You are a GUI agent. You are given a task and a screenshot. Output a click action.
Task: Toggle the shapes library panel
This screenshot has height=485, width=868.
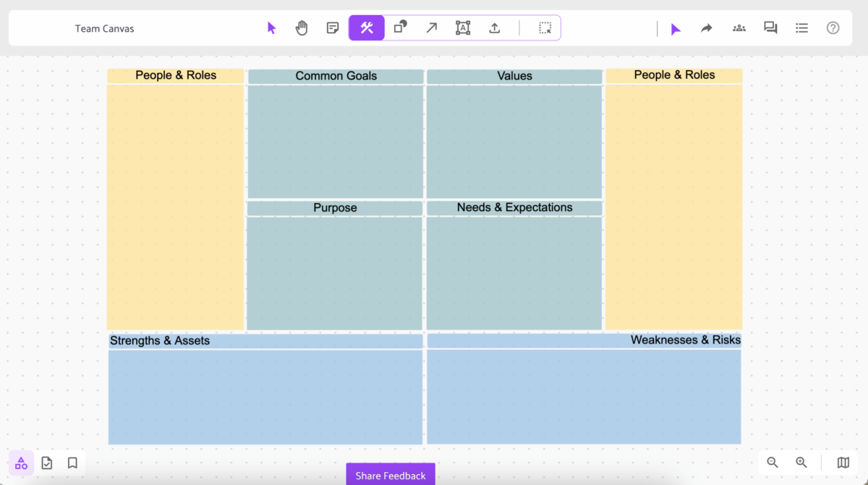20,463
